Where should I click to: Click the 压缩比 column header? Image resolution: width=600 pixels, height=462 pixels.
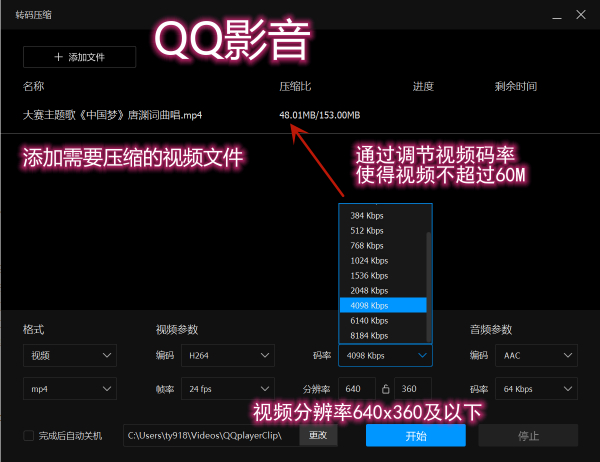click(x=295, y=86)
